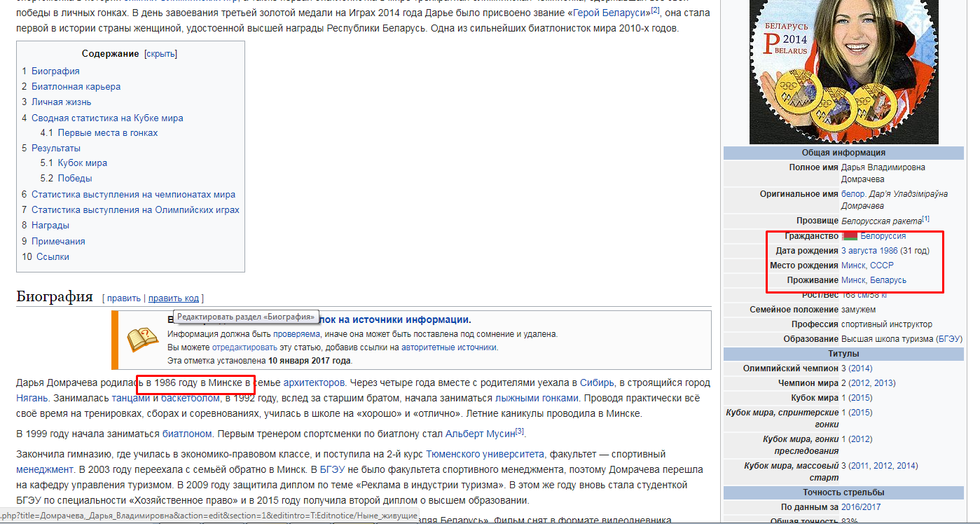Click править next to Биография heading
Viewport: 980px width, 524px height.
click(124, 298)
